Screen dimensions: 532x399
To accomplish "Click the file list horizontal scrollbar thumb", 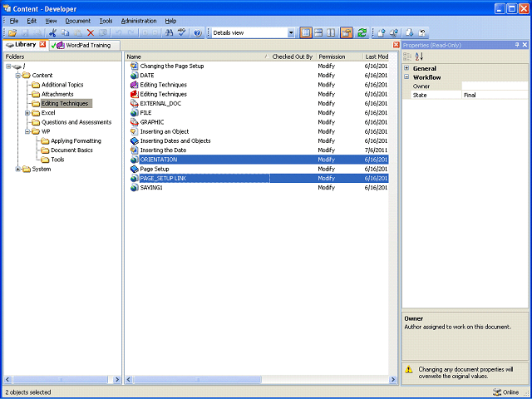I will click(x=198, y=379).
